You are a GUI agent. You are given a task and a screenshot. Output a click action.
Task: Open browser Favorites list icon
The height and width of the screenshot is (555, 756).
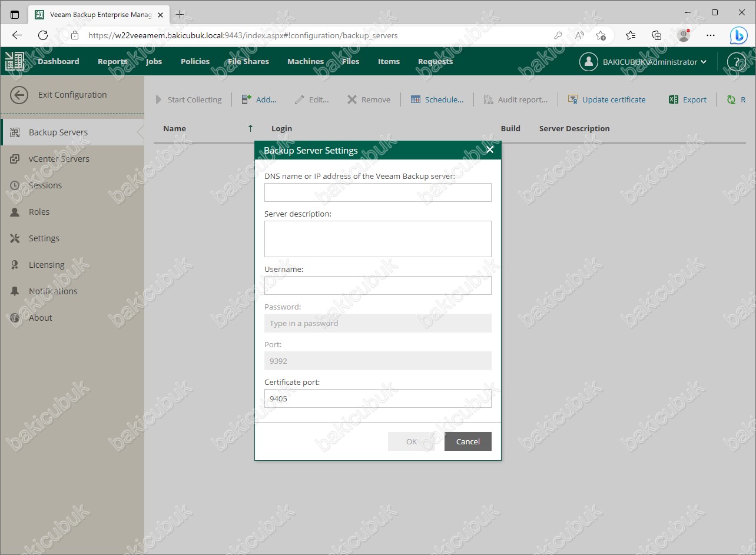click(x=631, y=35)
